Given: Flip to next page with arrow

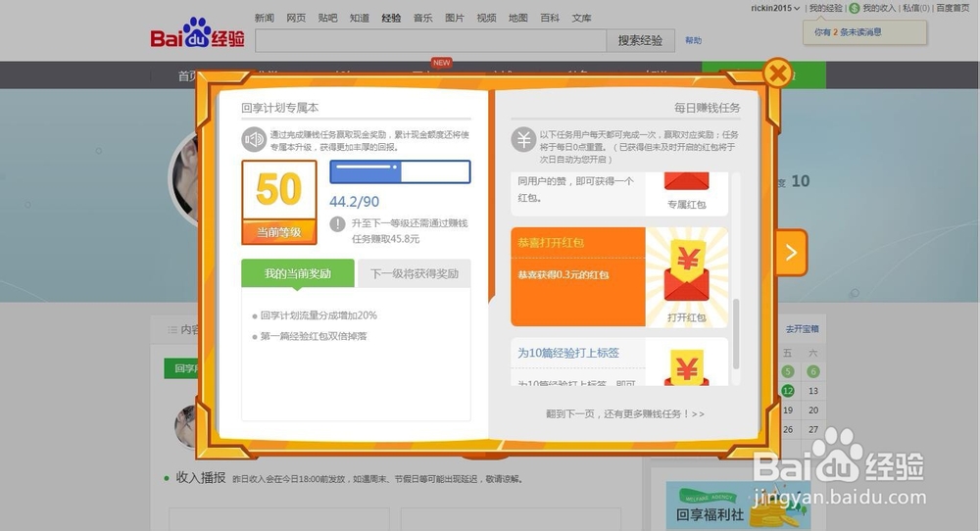Looking at the screenshot, I should click(x=791, y=253).
